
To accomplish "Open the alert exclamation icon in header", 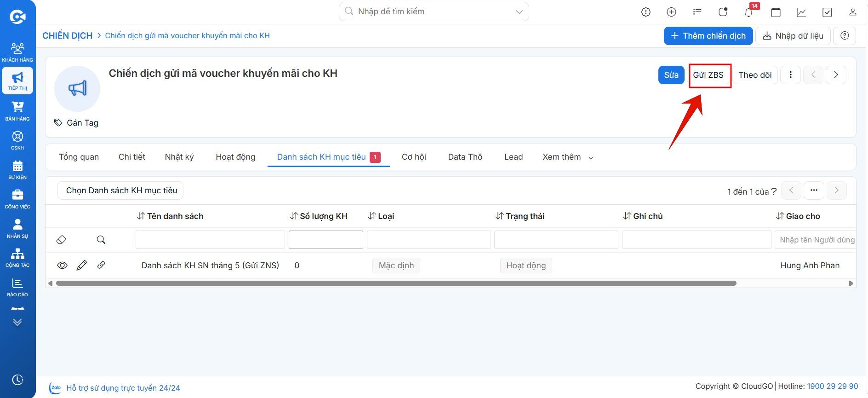I will pyautogui.click(x=646, y=12).
